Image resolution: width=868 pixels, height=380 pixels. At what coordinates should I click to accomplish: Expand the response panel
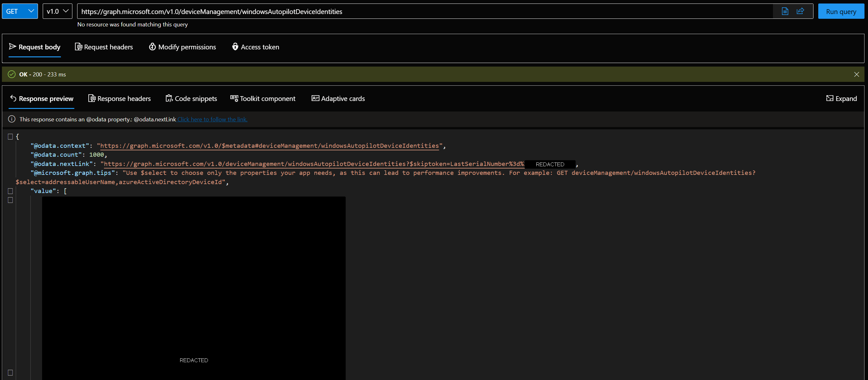(842, 99)
